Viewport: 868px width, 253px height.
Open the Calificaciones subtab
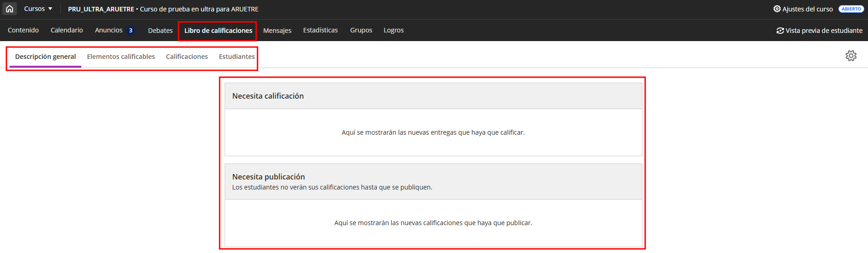187,57
